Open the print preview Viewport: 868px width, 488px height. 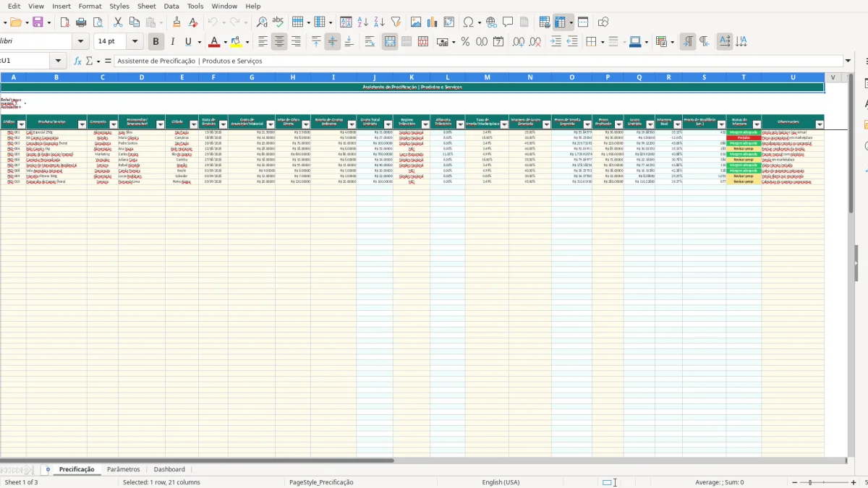point(98,22)
